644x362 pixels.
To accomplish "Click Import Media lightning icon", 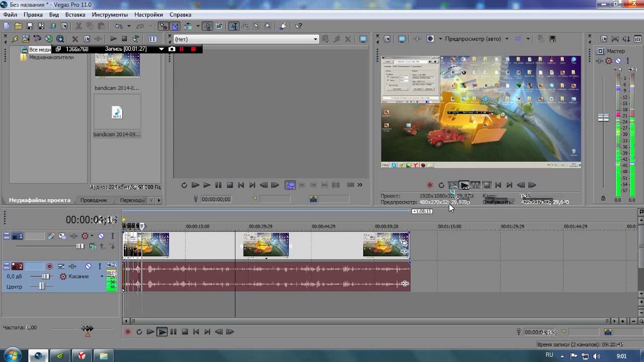I will tap(15, 39).
